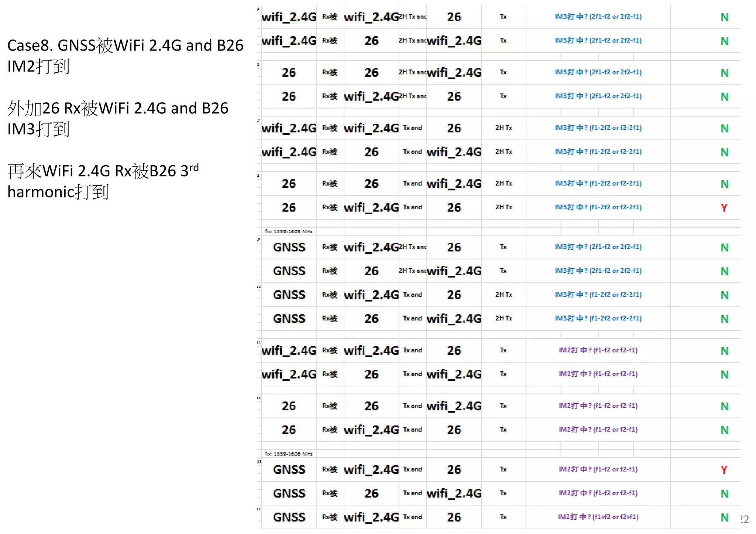756x534 pixels.
Task: Click the IM2 formula cell beside the red Y
Action: click(598, 469)
